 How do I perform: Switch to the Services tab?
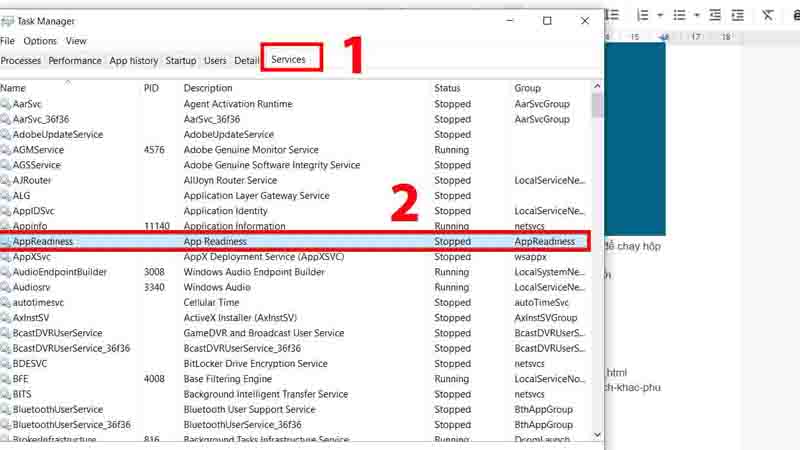pos(288,60)
